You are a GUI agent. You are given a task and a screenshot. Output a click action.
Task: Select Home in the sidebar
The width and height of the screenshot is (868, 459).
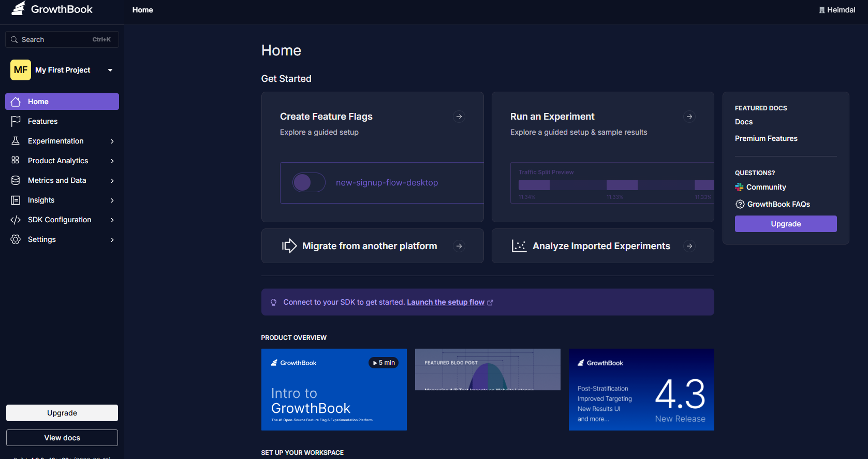(62, 102)
